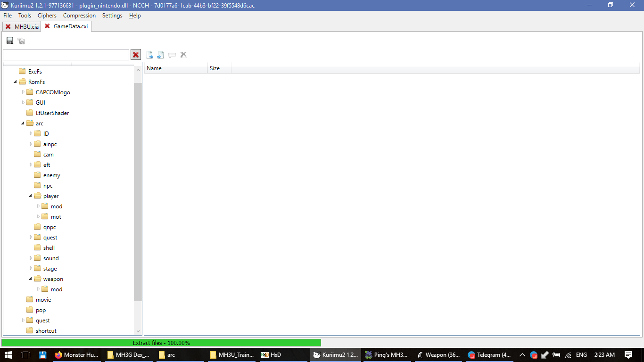644x362 pixels.
Task: Switch to the MH3U.cia tab
Action: point(26,26)
